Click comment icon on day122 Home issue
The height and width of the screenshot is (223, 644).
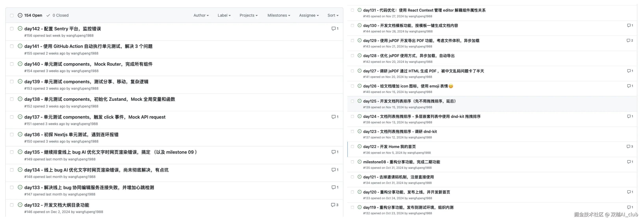pyautogui.click(x=628, y=147)
